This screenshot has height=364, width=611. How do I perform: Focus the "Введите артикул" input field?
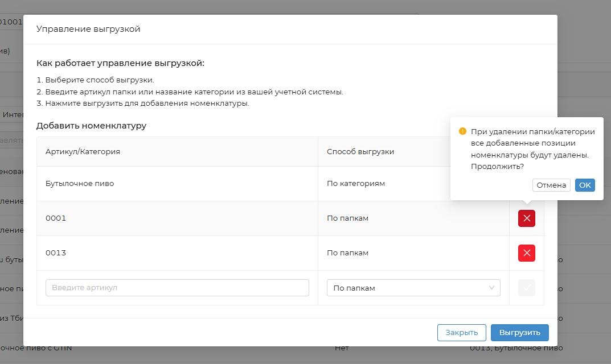click(177, 288)
